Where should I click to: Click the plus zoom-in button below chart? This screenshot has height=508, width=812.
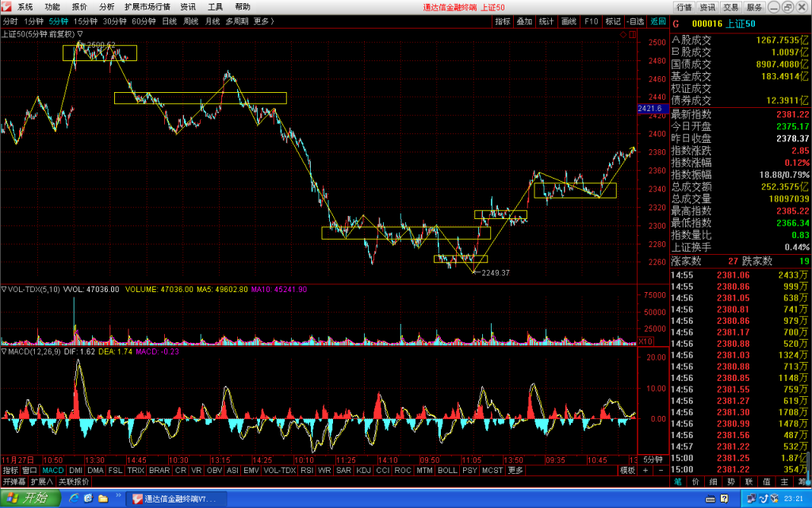point(645,470)
